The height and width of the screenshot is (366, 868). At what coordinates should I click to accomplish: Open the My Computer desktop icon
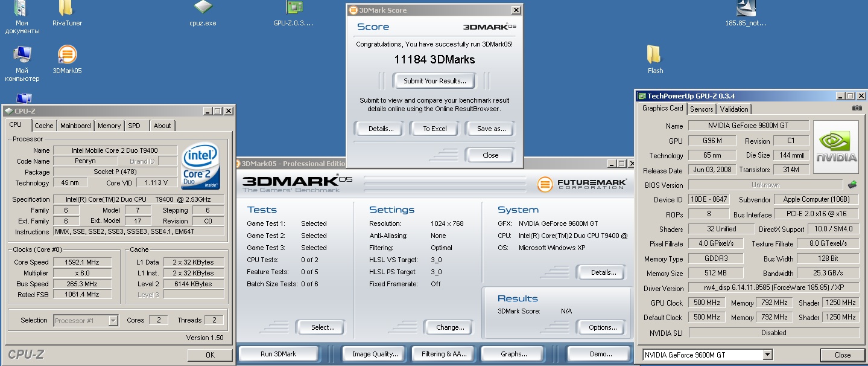(x=22, y=63)
